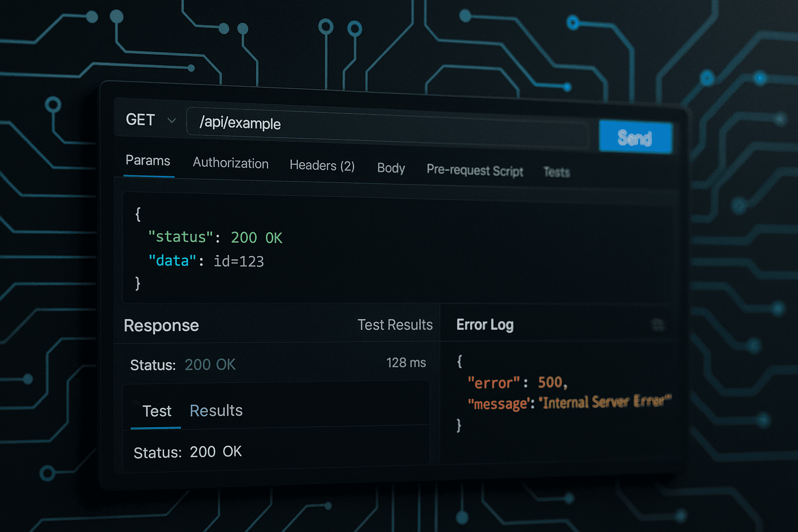Viewport: 798px width, 532px height.
Task: Select the "error": 500 line in Error Log
Action: (516, 382)
